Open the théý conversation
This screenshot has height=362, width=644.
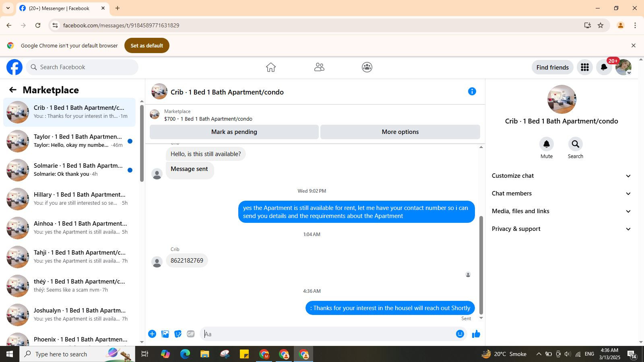(69, 286)
